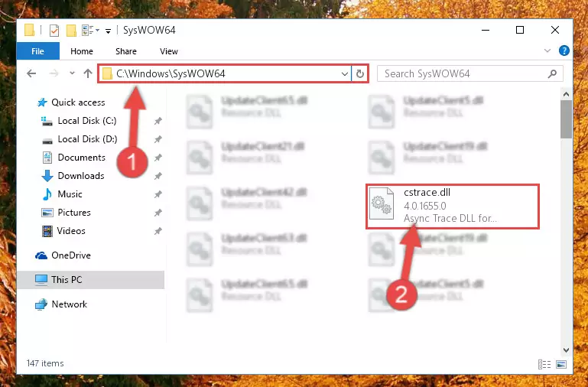Click the cstrace.dll gear file icon
Viewport: 588px width, 387px height.
coord(382,203)
